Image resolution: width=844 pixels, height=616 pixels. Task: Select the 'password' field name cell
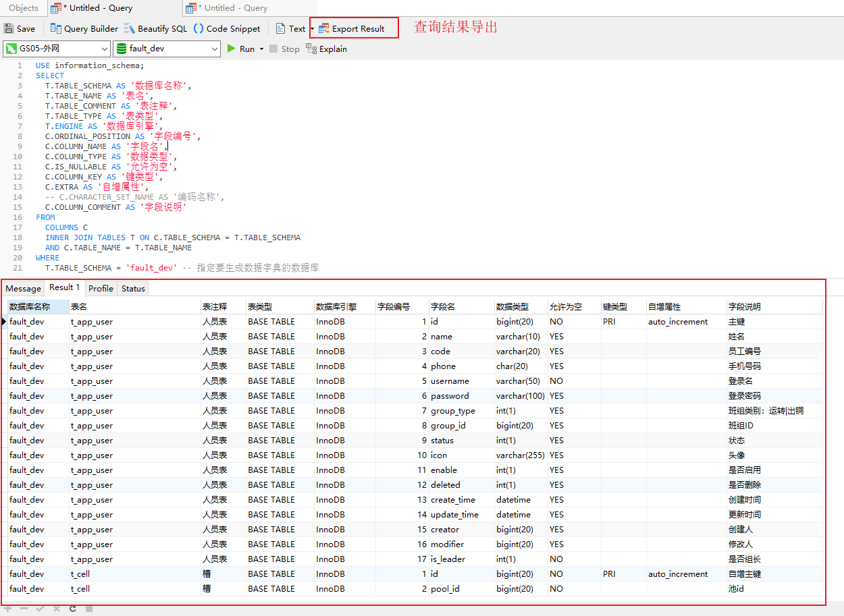click(x=461, y=395)
